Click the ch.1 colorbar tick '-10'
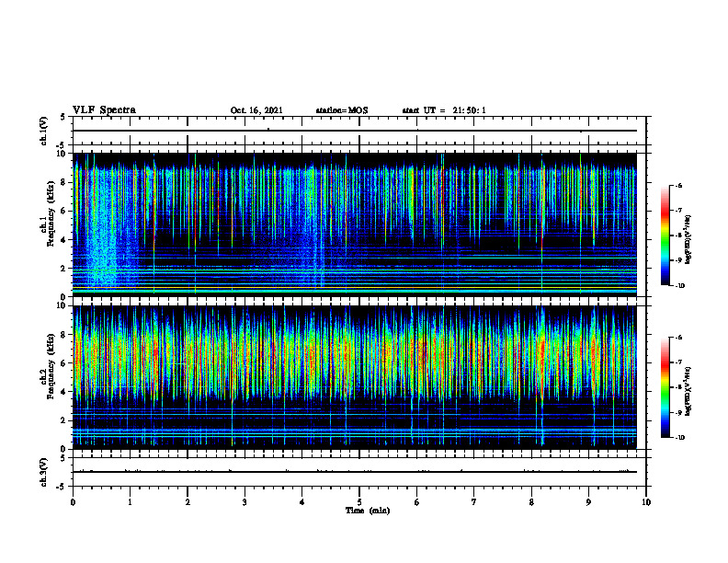 [x=680, y=285]
